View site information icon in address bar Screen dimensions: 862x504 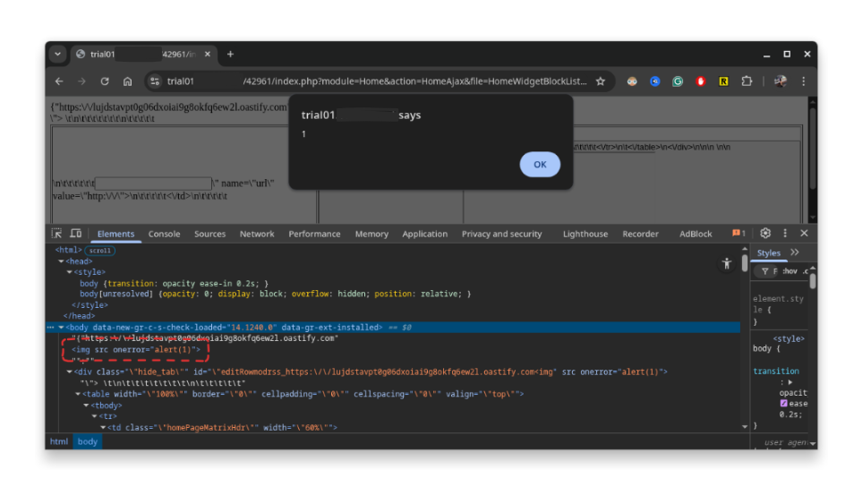coord(155,81)
